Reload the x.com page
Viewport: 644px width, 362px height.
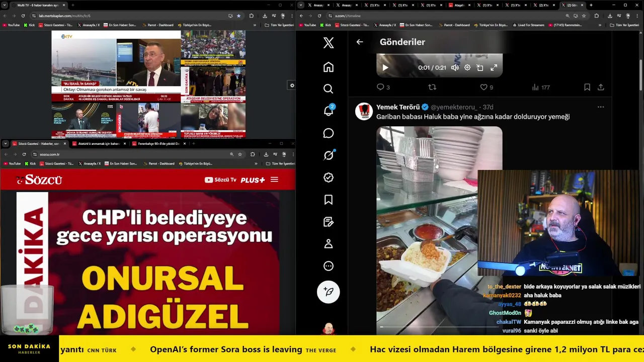(x=318, y=16)
